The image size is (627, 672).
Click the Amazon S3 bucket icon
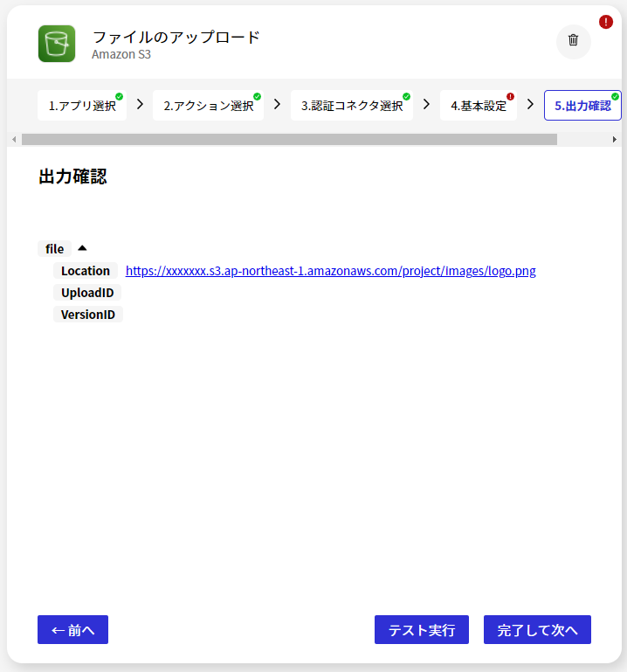pyautogui.click(x=57, y=44)
